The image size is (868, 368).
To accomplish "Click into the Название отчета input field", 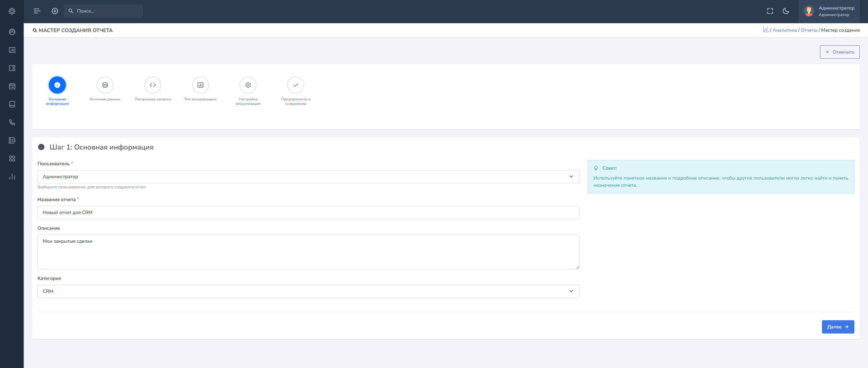I will pyautogui.click(x=308, y=212).
